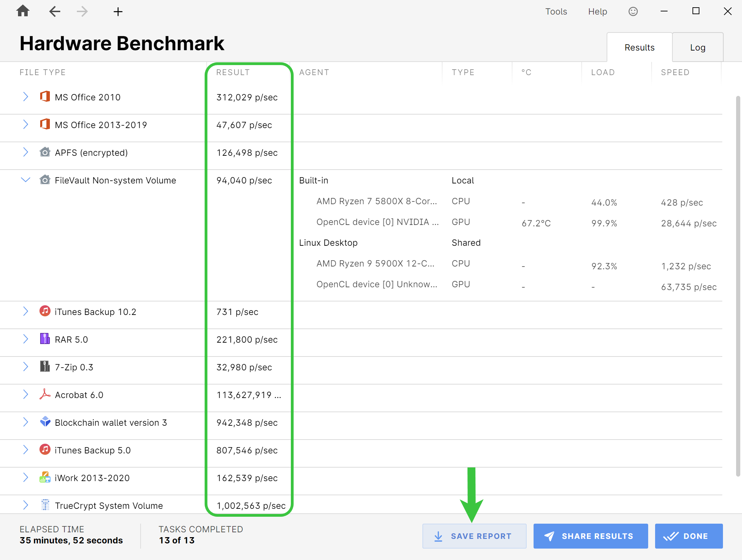
Task: Expand the Blockchain wallet version 3 row
Action: (x=26, y=422)
